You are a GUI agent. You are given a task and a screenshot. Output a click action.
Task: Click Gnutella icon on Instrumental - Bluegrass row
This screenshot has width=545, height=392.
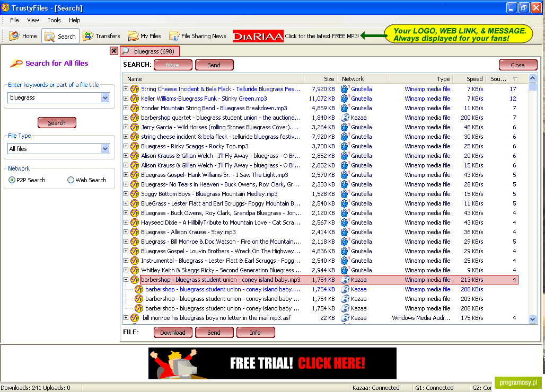[345, 261]
